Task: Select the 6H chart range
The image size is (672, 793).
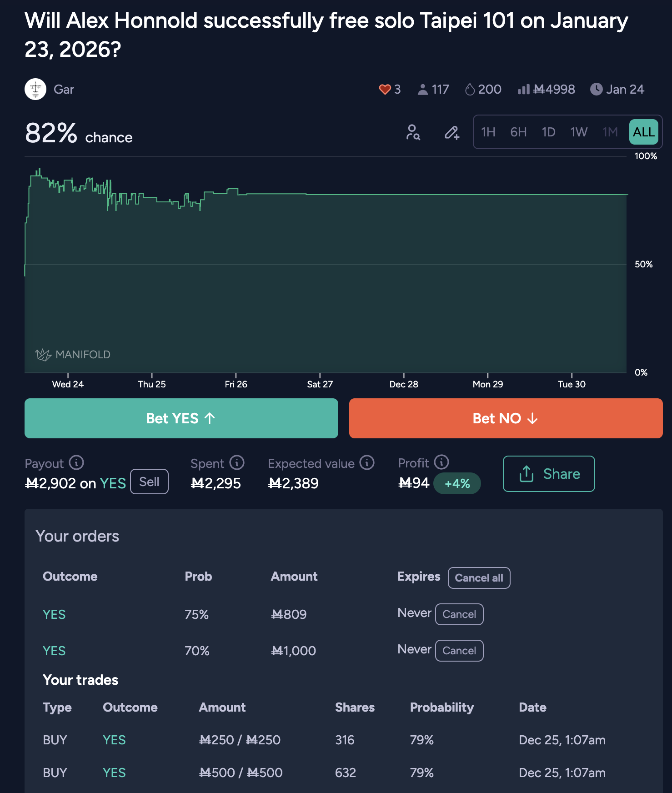Action: [x=518, y=132]
